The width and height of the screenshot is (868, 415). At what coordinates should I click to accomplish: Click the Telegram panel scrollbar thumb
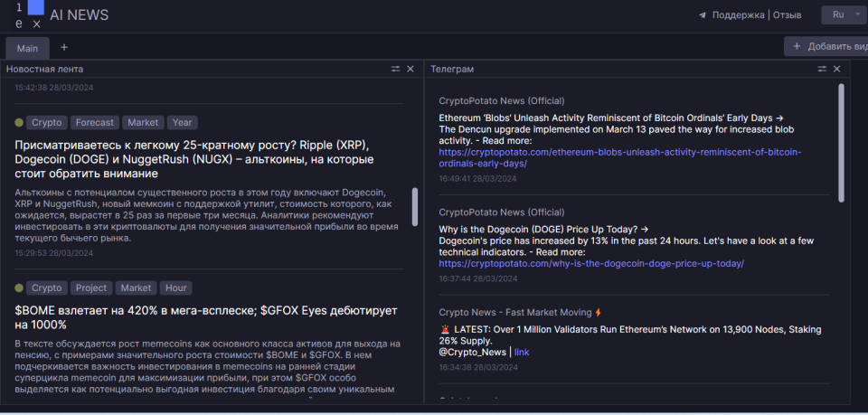coord(842,142)
